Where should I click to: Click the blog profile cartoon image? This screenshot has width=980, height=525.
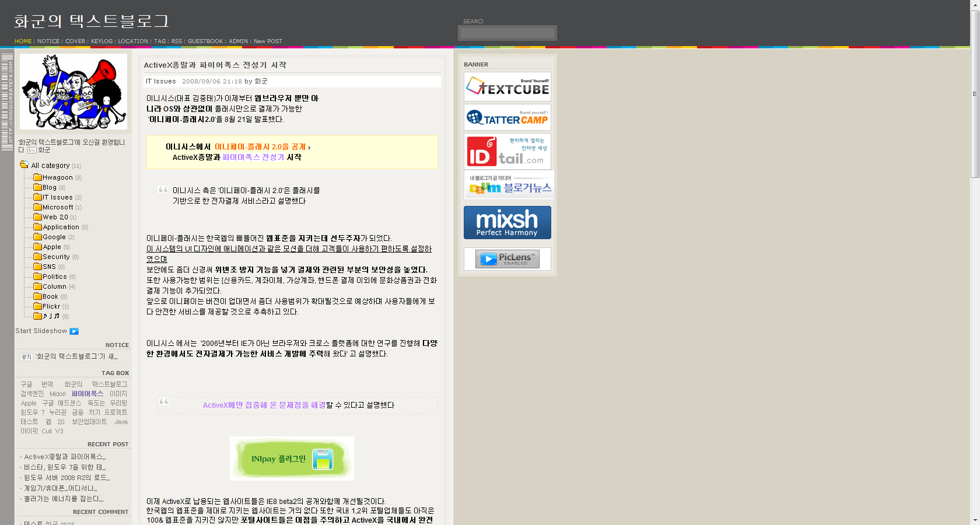pyautogui.click(x=73, y=92)
